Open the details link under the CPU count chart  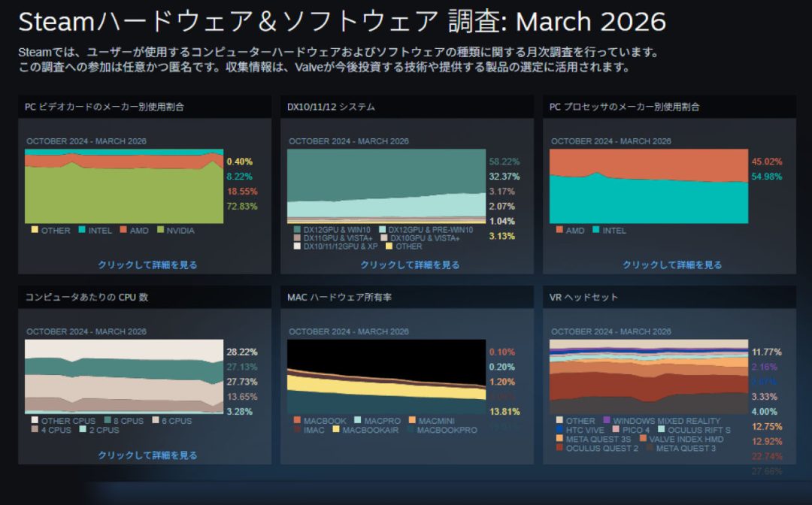147,455
